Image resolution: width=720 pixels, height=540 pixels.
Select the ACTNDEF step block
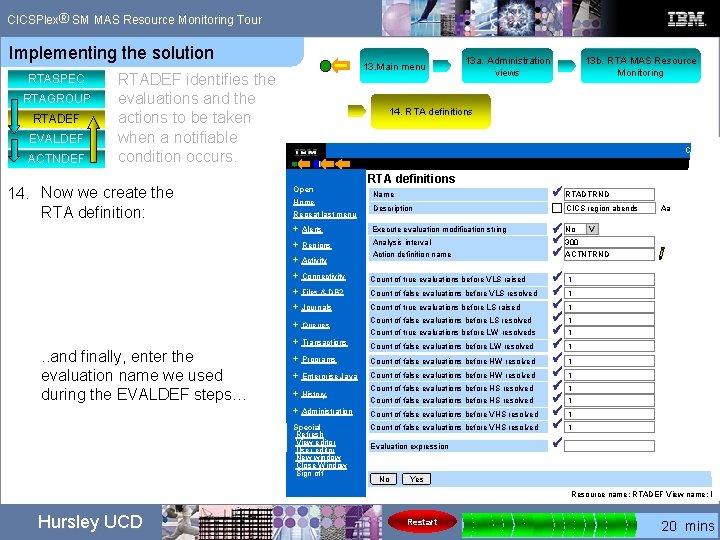tap(56, 158)
